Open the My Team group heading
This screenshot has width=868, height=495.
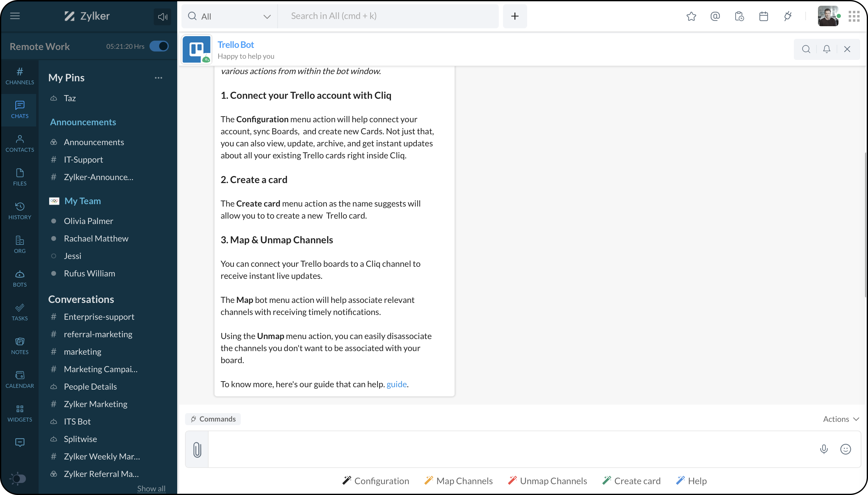click(x=82, y=201)
